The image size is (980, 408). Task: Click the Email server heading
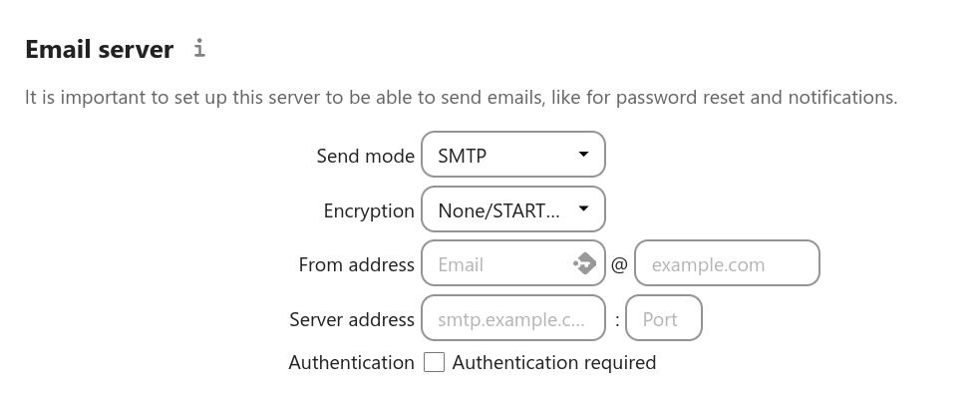click(x=100, y=50)
